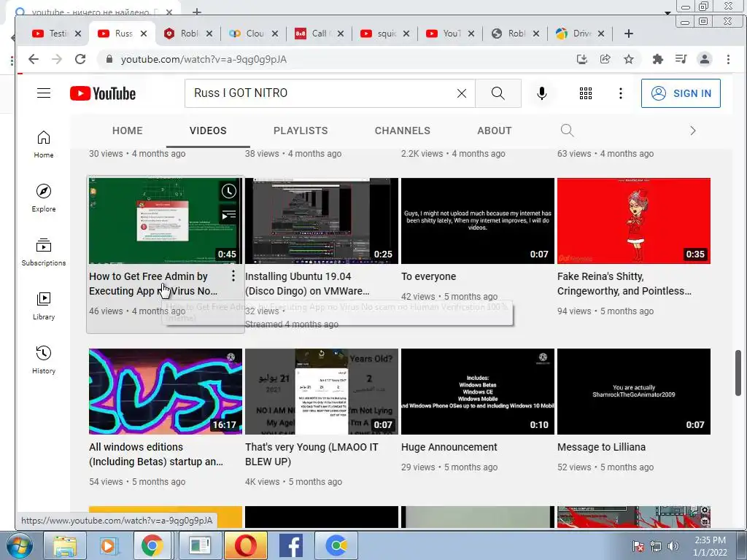The width and height of the screenshot is (747, 560).
Task: Open options menu for Free Admin video
Action: coord(233,276)
